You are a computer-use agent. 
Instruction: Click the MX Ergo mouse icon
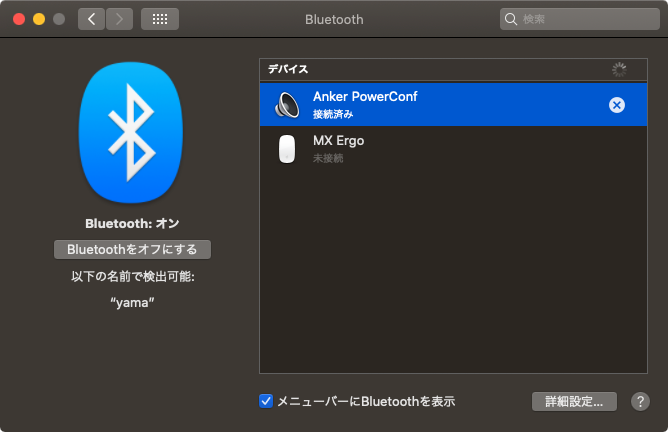[x=287, y=149]
